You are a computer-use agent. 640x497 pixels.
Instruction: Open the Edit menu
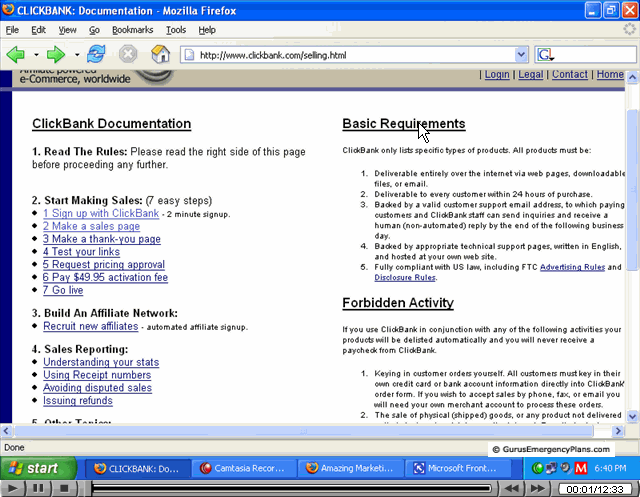[38, 30]
